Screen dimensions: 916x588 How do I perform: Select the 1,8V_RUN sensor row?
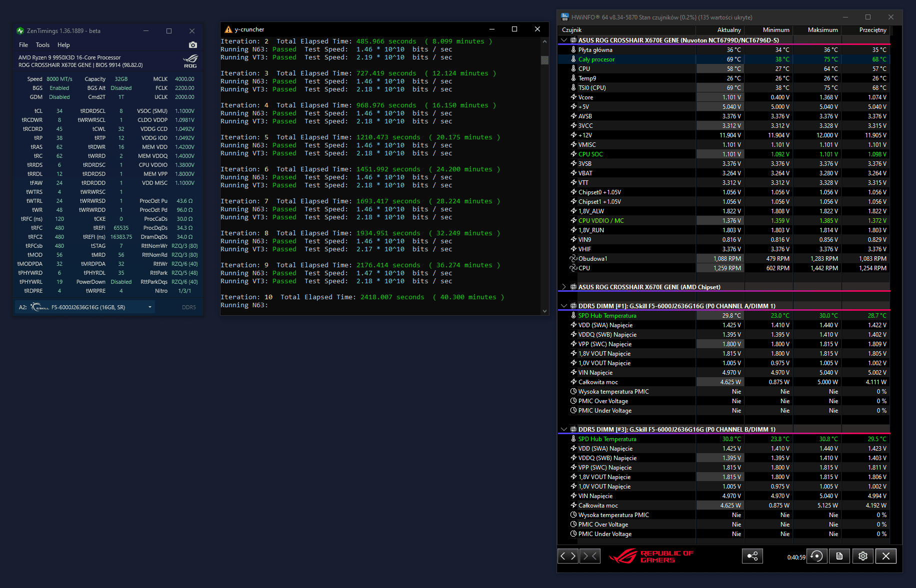point(724,230)
